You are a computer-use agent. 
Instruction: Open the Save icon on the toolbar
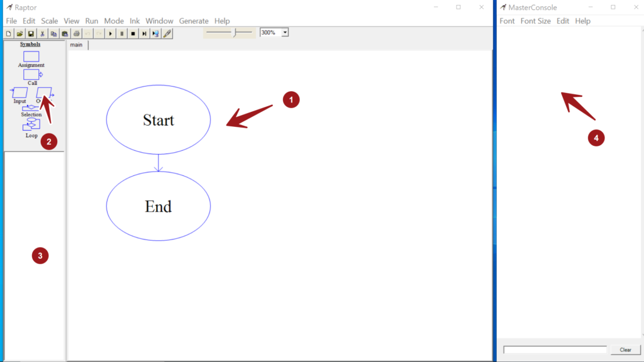click(x=30, y=33)
